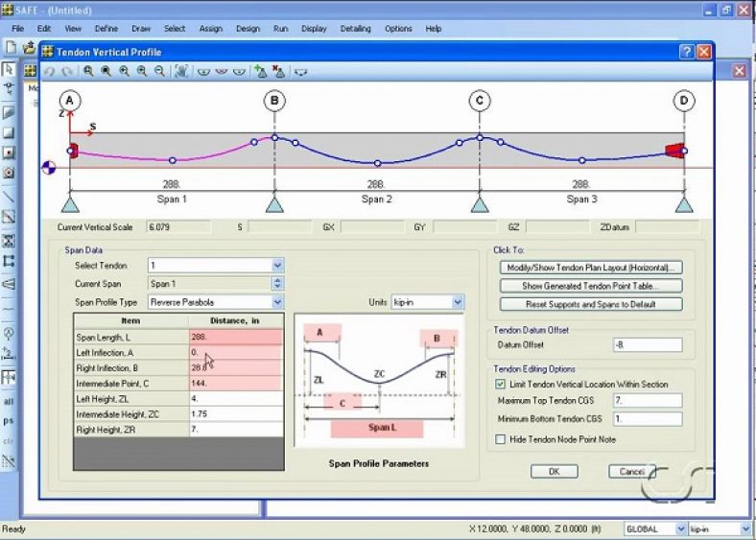Uncheck Limit Tendon Vertical Location Within Section
The height and width of the screenshot is (540, 756).
click(500, 384)
